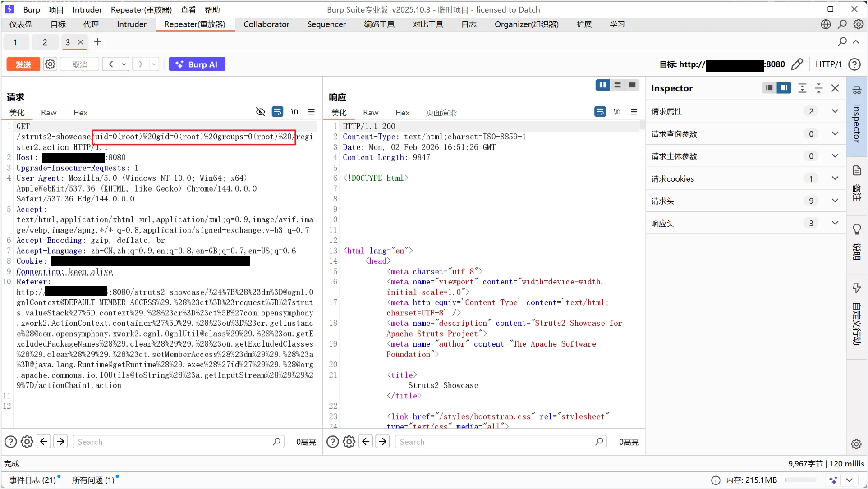Open the Repeater send settings gear
This screenshot has width=868, height=489.
coord(50,64)
